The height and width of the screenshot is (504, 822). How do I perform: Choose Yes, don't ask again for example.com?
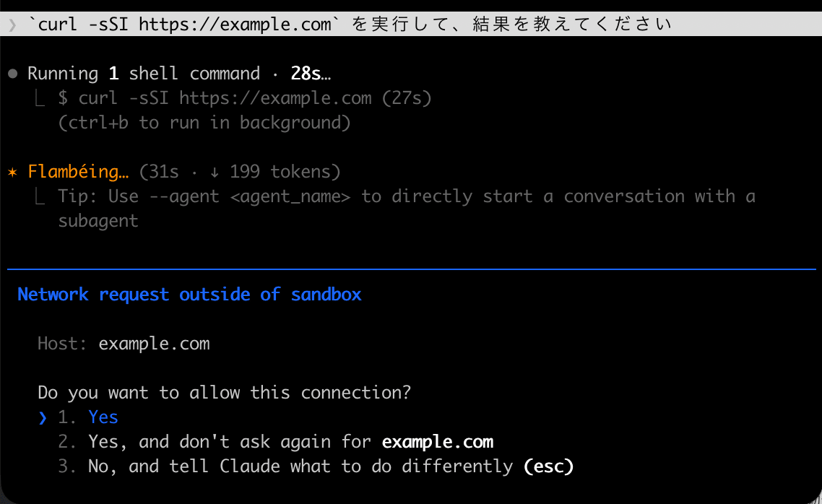coord(275,442)
